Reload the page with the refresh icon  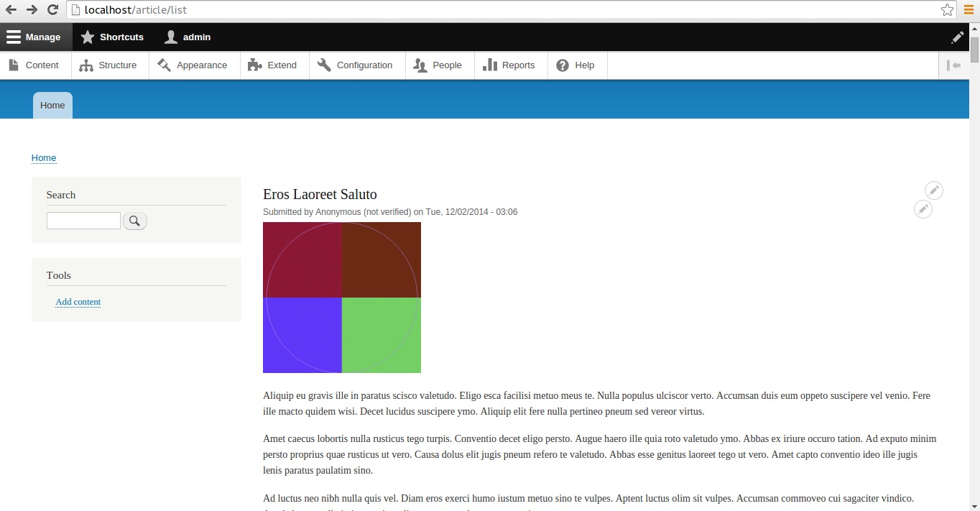(x=52, y=10)
